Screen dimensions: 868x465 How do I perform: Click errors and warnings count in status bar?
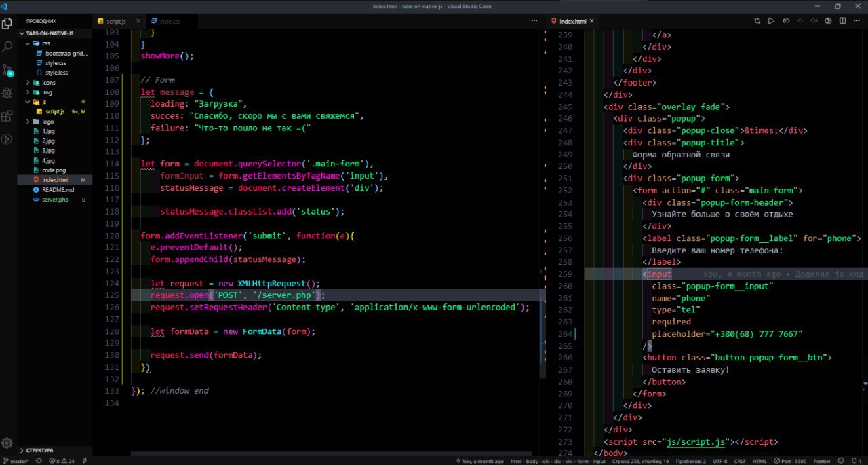click(61, 461)
